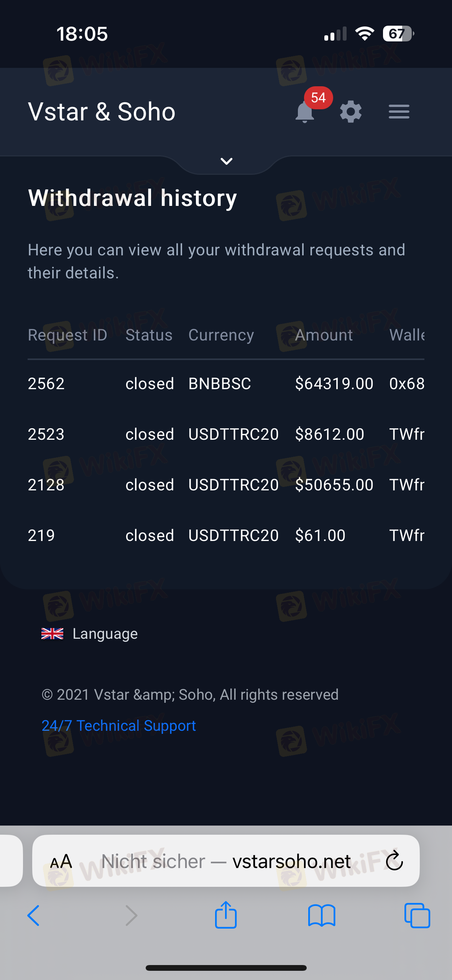Tap Safari's back arrow

click(x=33, y=916)
